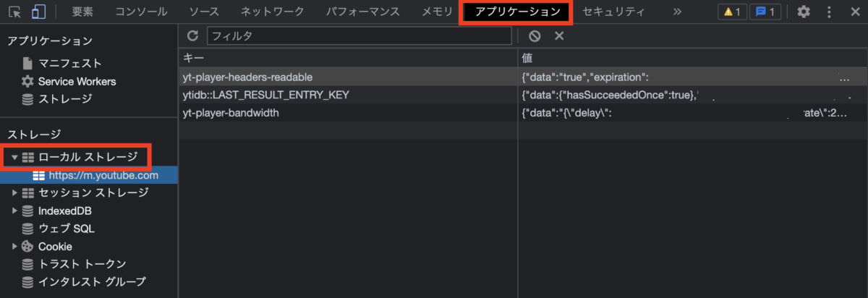Viewport: 868px width, 298px height.
Task: Open DevTools settings gear
Action: tap(804, 12)
